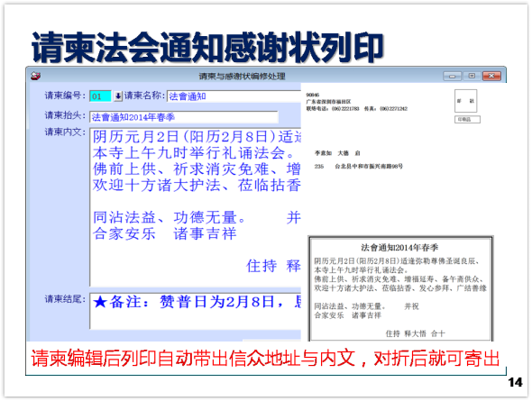Click the window title 请柬与感谢状编修处理

point(242,77)
